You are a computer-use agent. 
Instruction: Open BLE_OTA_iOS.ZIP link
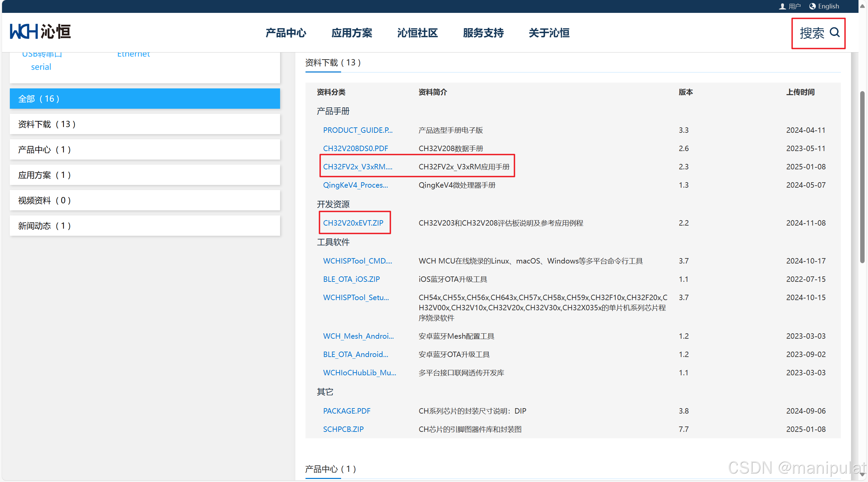pyautogui.click(x=351, y=279)
